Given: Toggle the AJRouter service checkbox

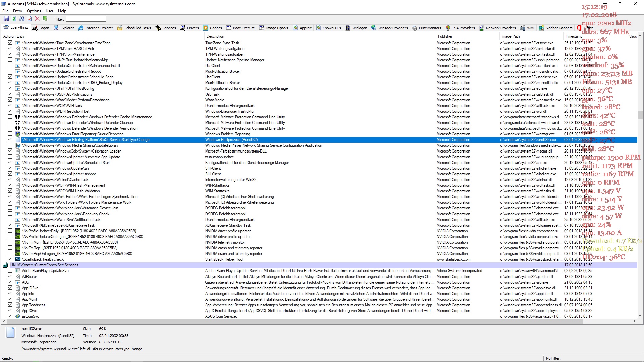Looking at the screenshot, I should coord(10,276).
